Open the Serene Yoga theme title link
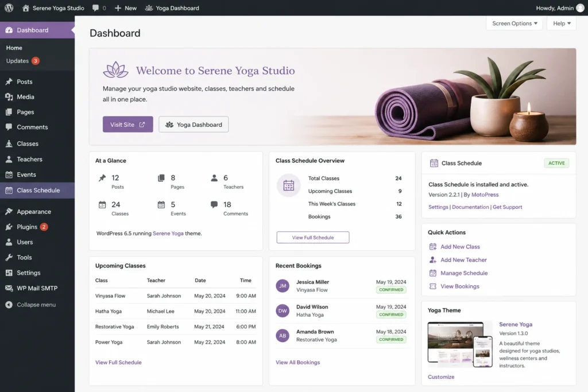 click(516, 324)
